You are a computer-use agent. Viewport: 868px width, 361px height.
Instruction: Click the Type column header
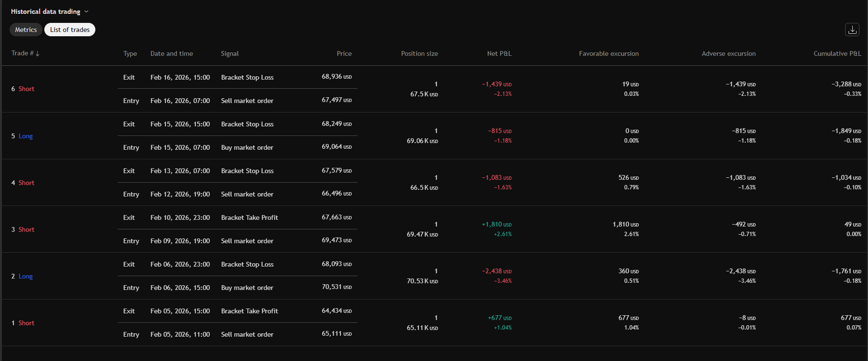point(130,53)
